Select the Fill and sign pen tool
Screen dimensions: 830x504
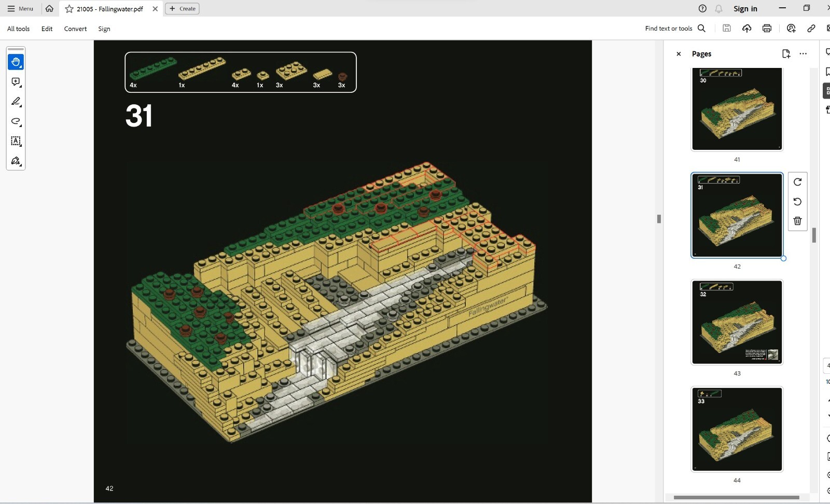tap(16, 161)
